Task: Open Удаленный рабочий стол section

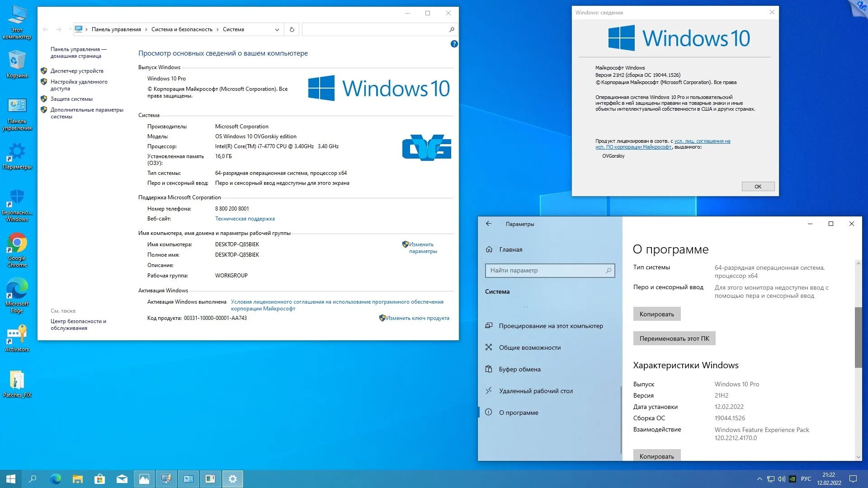Action: pos(536,391)
